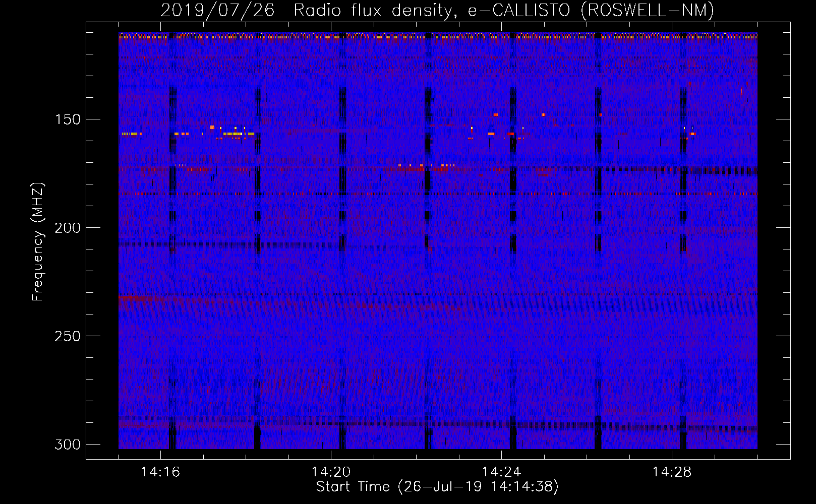This screenshot has height=504, width=816.
Task: Select the 200 frequency axis label
Action: 68,228
